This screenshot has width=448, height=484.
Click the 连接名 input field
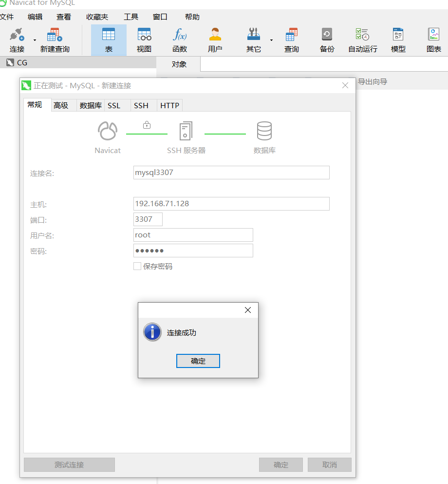[x=231, y=173]
